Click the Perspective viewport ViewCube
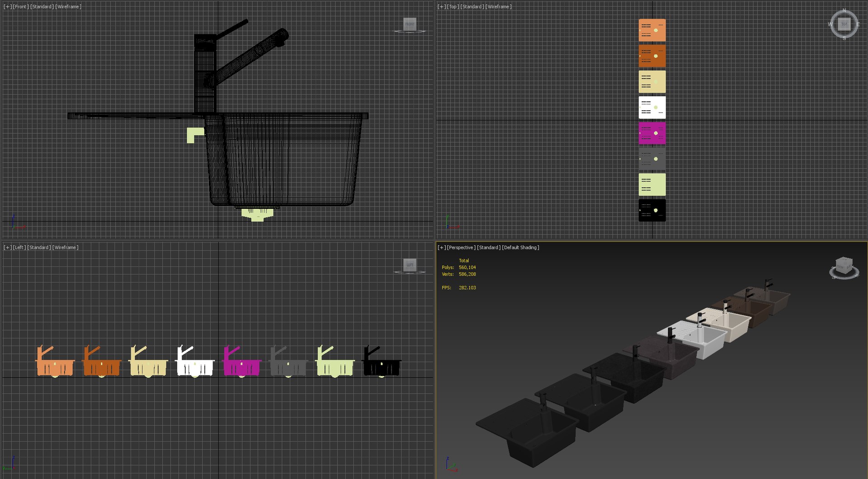868x479 pixels. pos(844,268)
